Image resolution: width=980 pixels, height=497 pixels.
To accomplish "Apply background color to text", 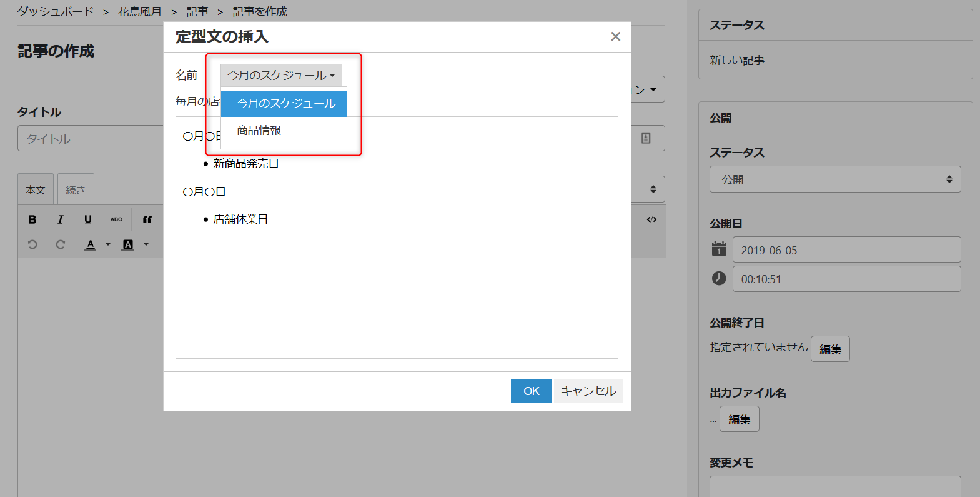I will click(x=128, y=244).
